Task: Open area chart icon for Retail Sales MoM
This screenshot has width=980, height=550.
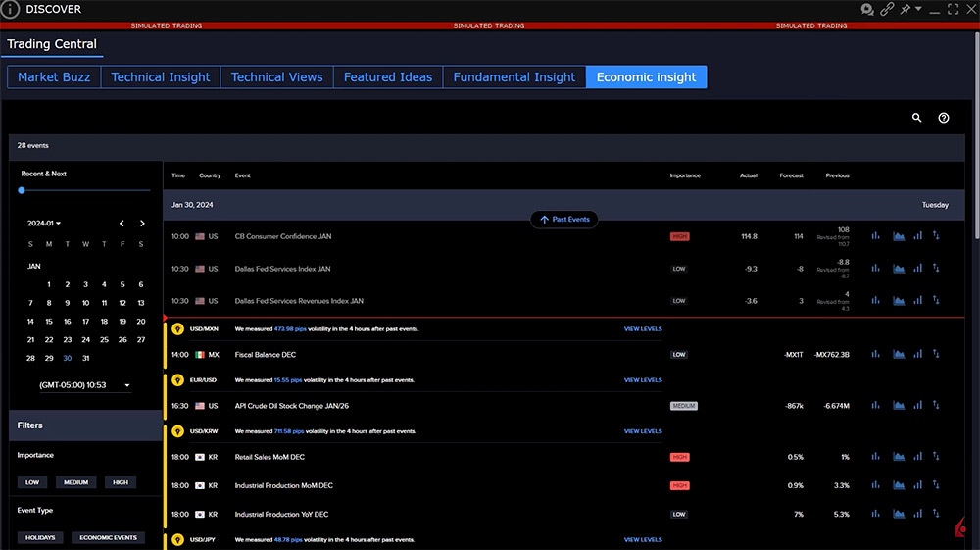Action: coord(899,457)
